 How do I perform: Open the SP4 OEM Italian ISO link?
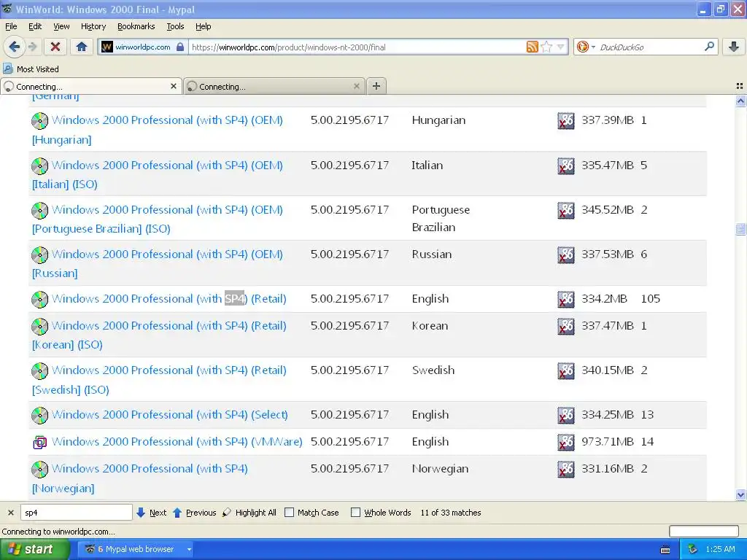pos(158,174)
